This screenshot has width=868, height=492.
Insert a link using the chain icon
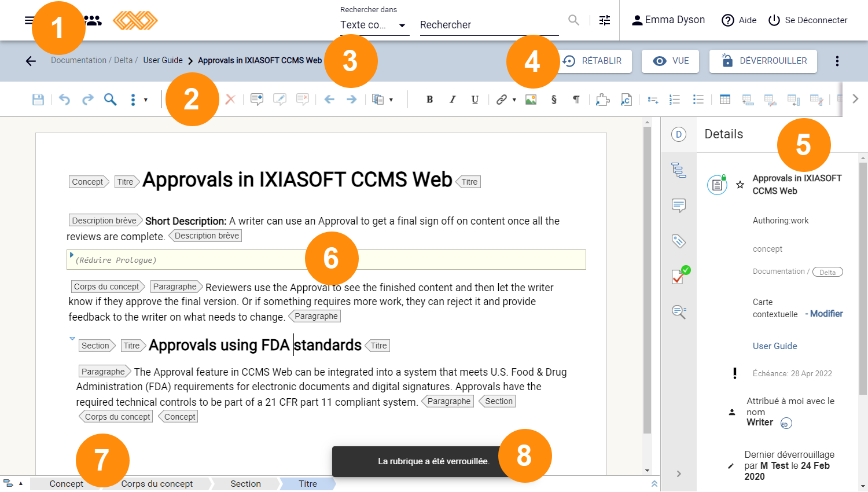(502, 100)
